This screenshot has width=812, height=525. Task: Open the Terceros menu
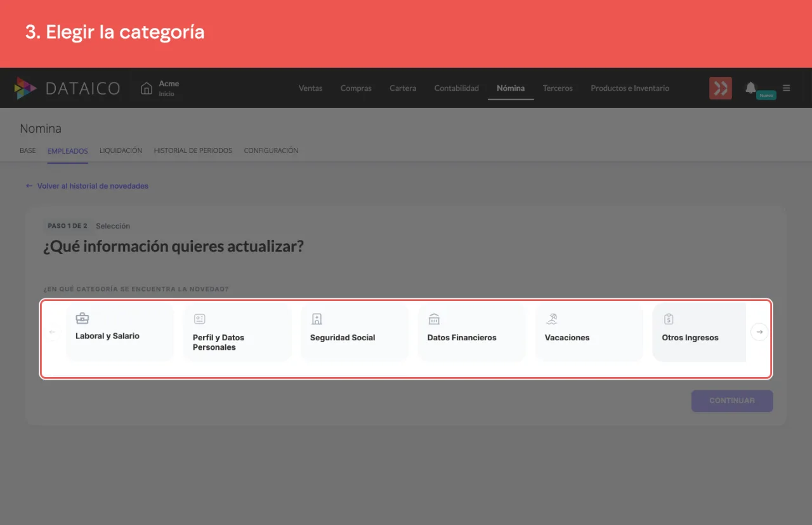point(558,88)
